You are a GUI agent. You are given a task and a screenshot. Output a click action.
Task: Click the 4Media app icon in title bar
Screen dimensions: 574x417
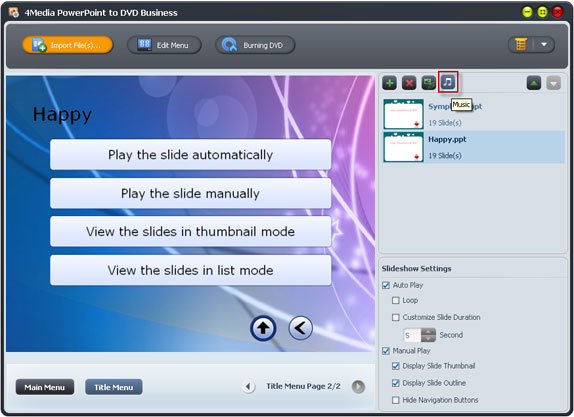(x=14, y=12)
